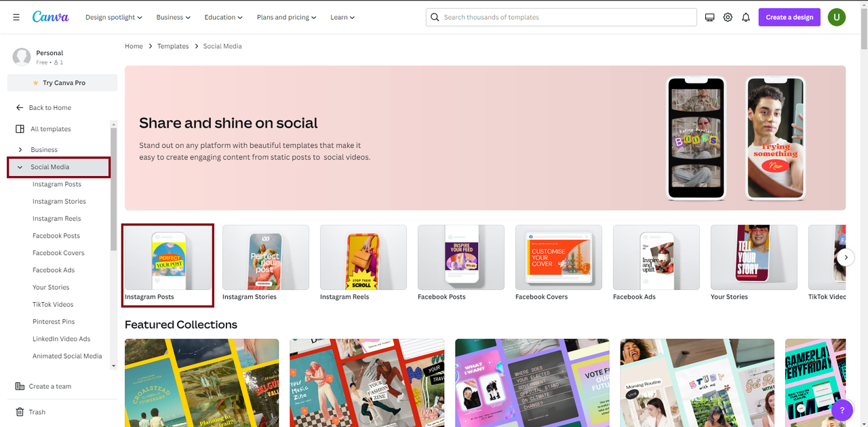
Task: Click the Featured Collections heading
Action: coord(181,324)
